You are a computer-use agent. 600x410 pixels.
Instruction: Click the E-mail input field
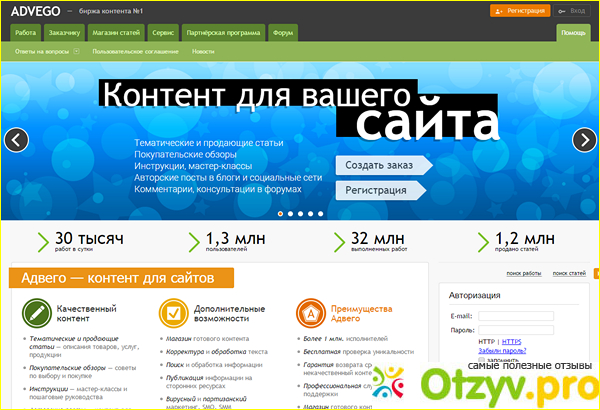click(515, 315)
